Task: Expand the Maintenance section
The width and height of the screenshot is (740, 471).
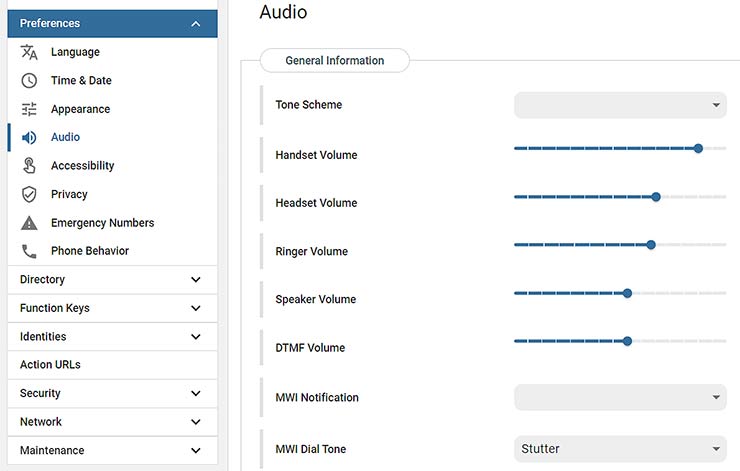Action: click(196, 451)
